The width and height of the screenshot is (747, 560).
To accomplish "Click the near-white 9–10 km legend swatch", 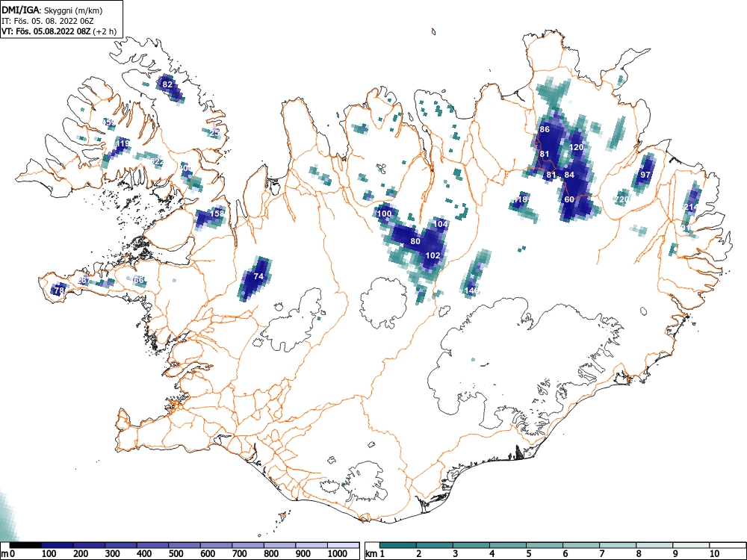I will point(691,545).
